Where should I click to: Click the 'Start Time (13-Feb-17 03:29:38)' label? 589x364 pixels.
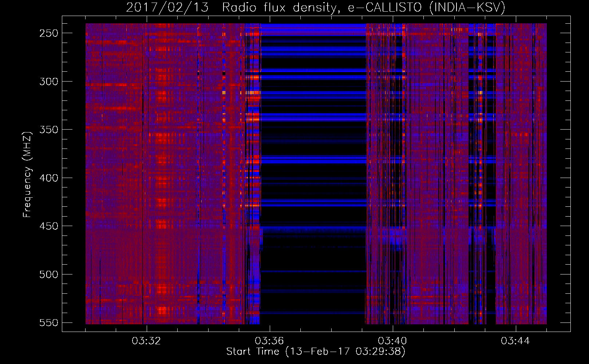tap(316, 352)
